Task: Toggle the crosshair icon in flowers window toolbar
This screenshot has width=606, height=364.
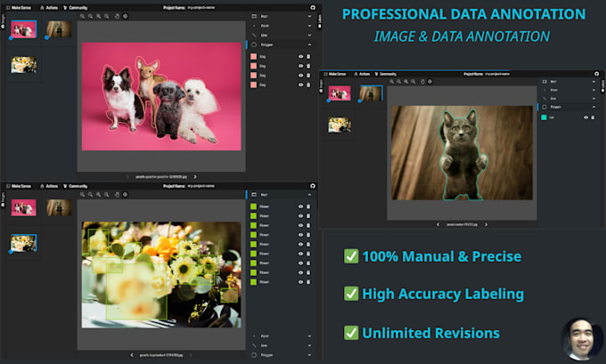Action: (x=126, y=195)
